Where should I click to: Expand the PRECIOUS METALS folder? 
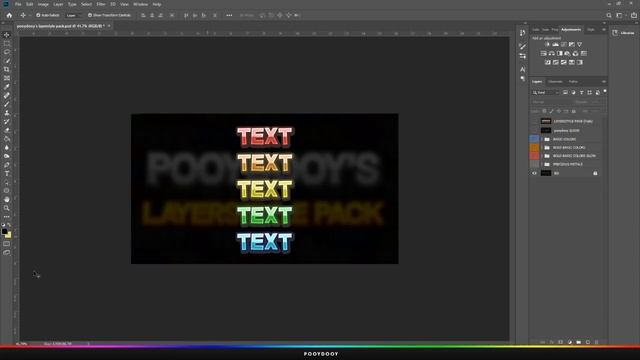[542, 164]
